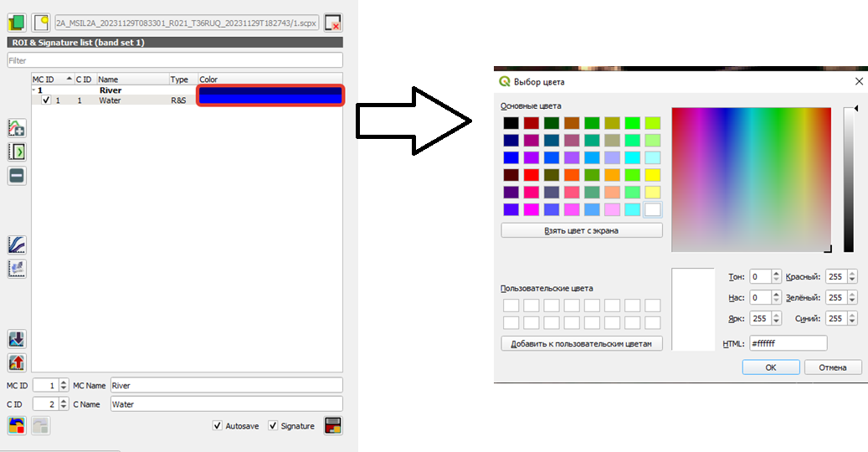Increase the Красный value spinner
Image resolution: width=868 pixels, height=452 pixels.
tap(852, 274)
